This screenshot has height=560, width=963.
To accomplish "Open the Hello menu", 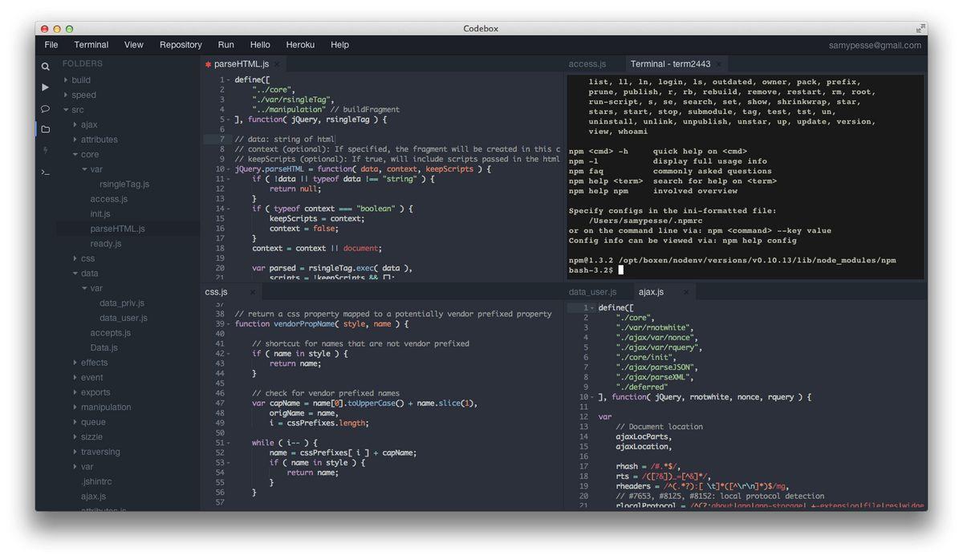I will point(260,45).
